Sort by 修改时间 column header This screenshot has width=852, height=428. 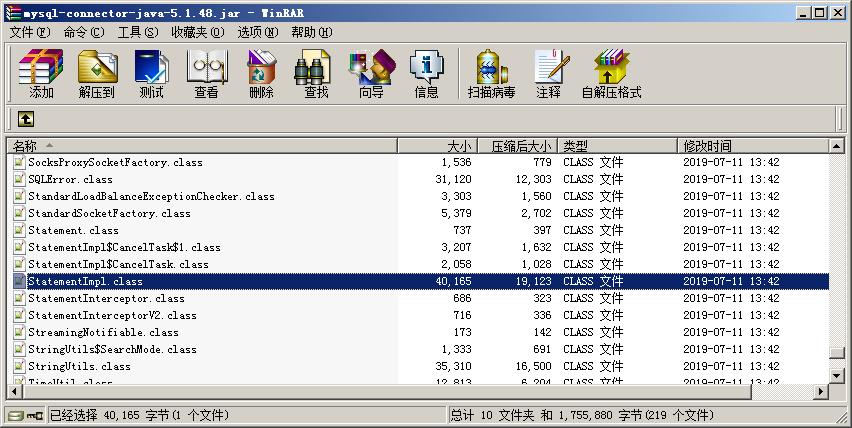(754, 146)
